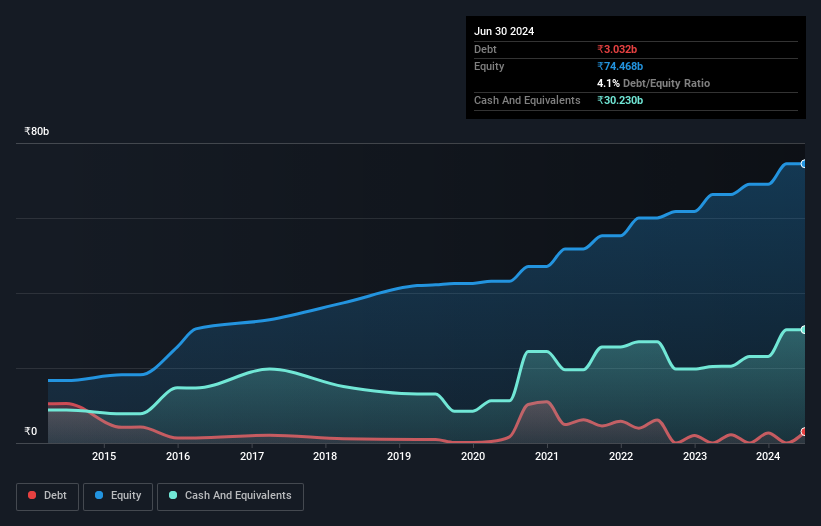Click the ₹0 y-axis label
Image resolution: width=821 pixels, height=526 pixels.
click(31, 431)
